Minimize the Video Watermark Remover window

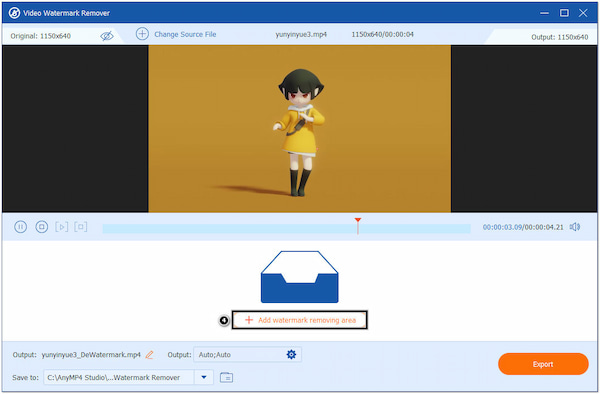pos(544,13)
